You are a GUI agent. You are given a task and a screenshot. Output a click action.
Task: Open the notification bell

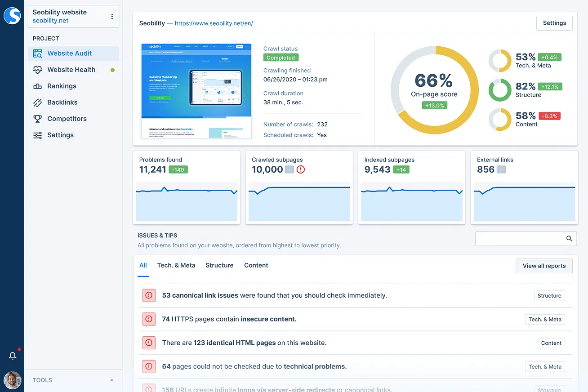pos(13,355)
